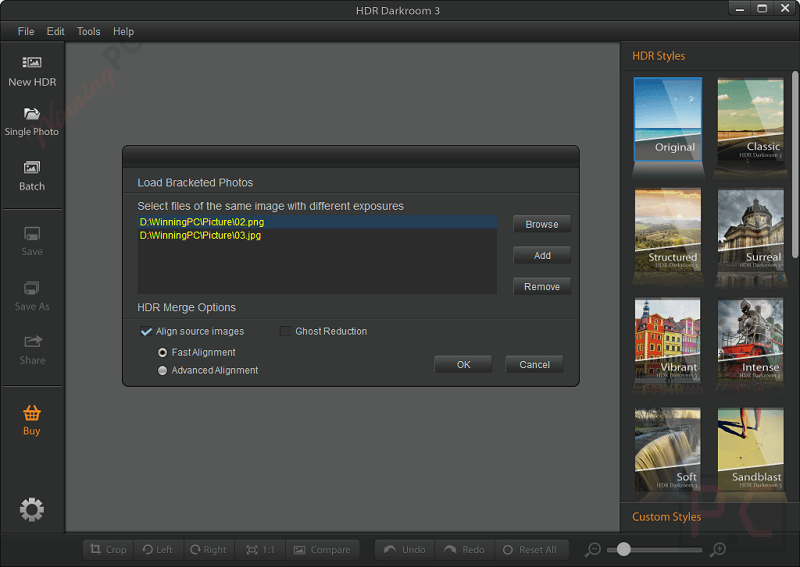The height and width of the screenshot is (567, 800).
Task: Set view to 1:1 zoom
Action: click(260, 550)
